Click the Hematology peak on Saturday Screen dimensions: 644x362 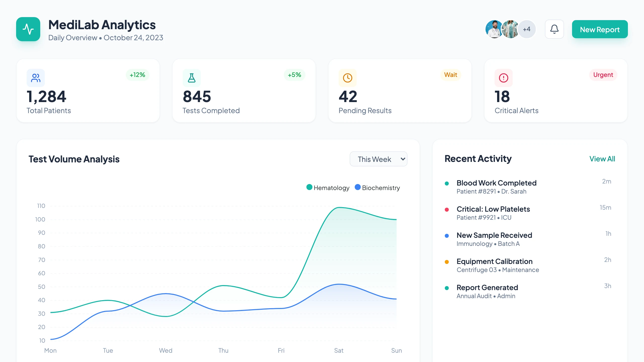pyautogui.click(x=339, y=207)
